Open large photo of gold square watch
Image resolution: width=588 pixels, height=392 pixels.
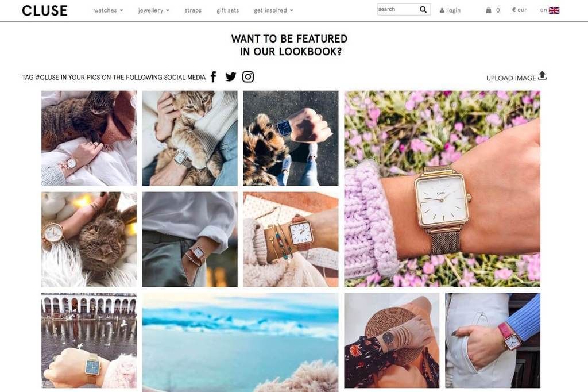point(442,189)
